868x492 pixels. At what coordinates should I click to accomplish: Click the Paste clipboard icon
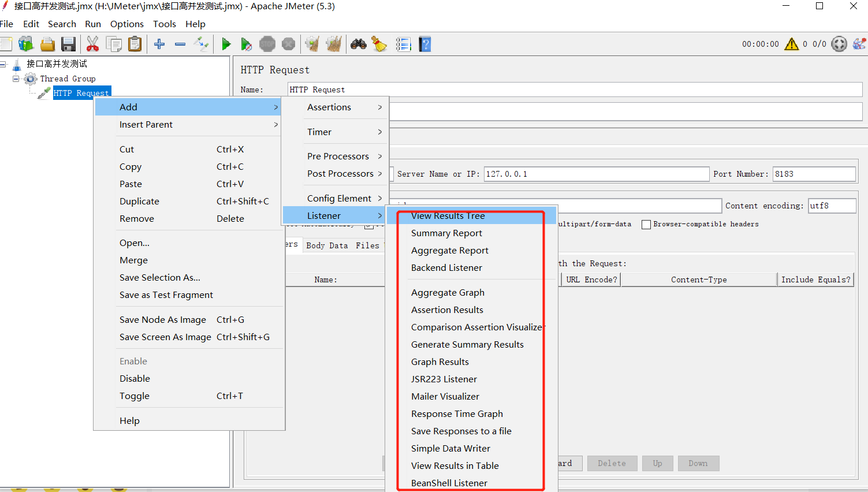coord(135,44)
